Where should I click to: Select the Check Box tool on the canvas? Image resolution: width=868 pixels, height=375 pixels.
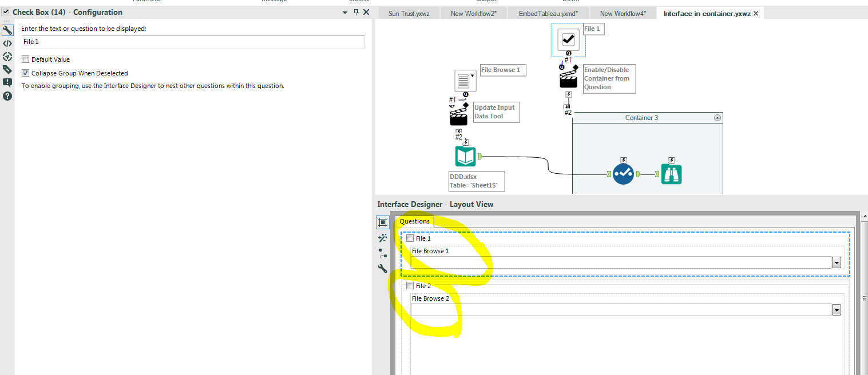point(568,39)
